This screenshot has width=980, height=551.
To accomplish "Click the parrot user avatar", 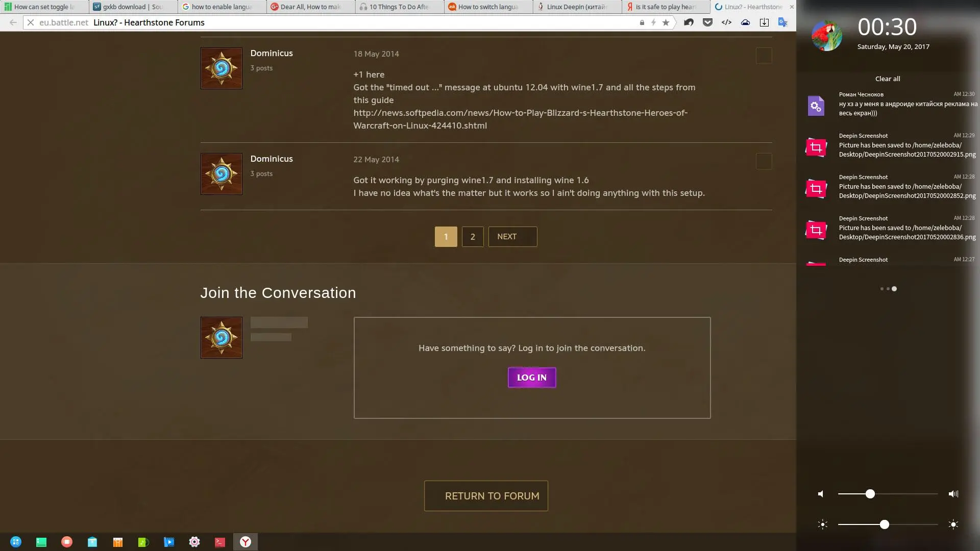I will [x=827, y=36].
